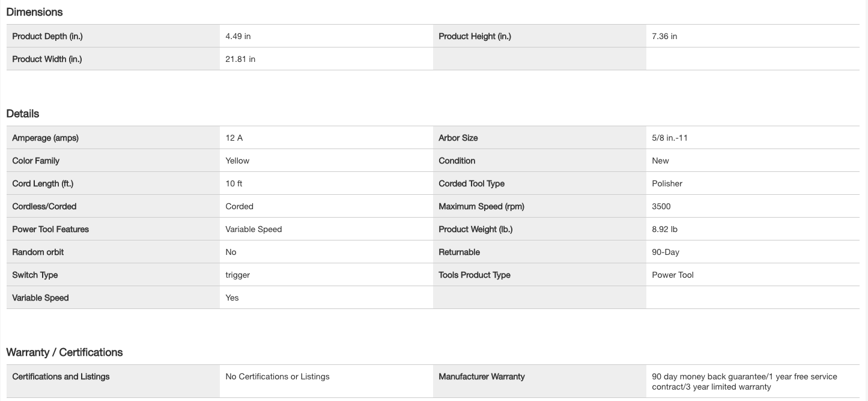Image resolution: width=868 pixels, height=401 pixels.
Task: Click the Amperage (amps) label
Action: (45, 138)
